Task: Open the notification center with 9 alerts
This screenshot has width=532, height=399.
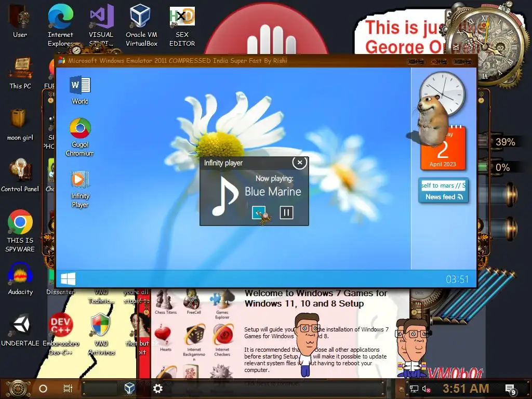Action: pos(511,390)
